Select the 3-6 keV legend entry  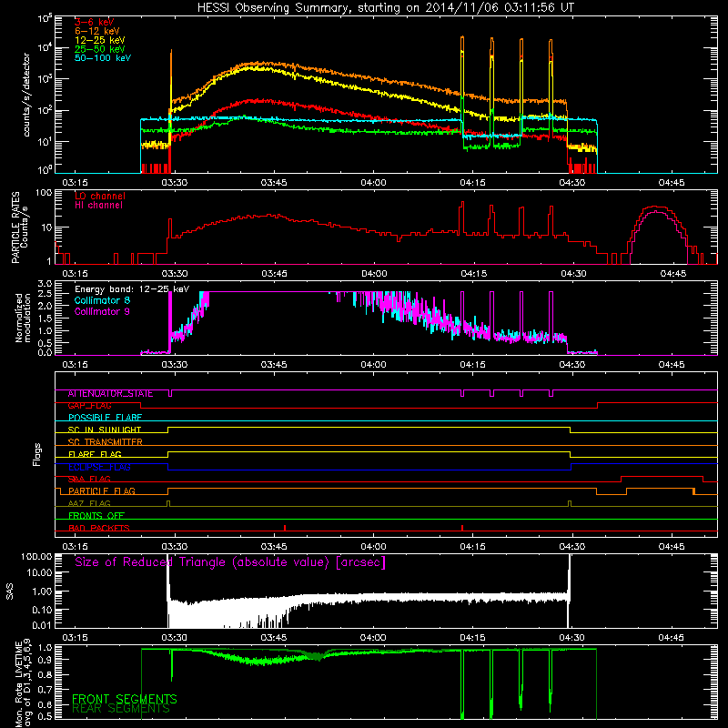click(95, 22)
